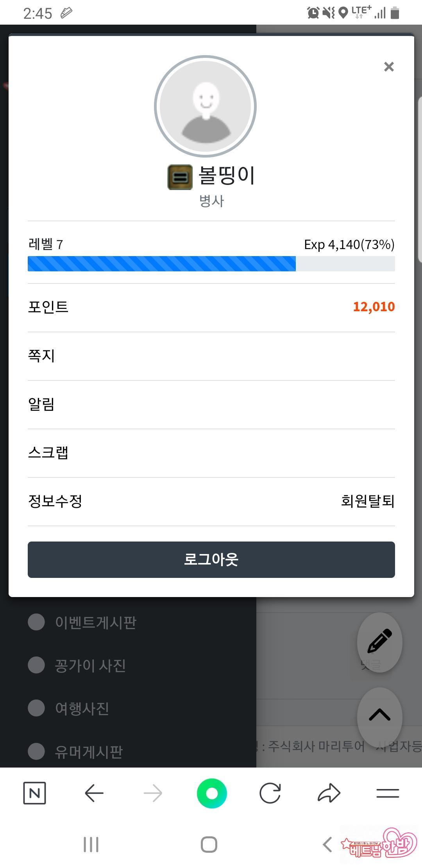Screen dimensions: 422x868
Task: Tap the scroll-to-top chevron button
Action: 379,715
